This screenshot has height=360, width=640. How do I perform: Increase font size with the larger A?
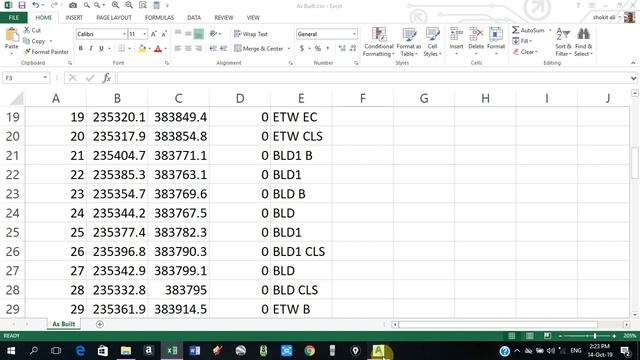coord(153,34)
